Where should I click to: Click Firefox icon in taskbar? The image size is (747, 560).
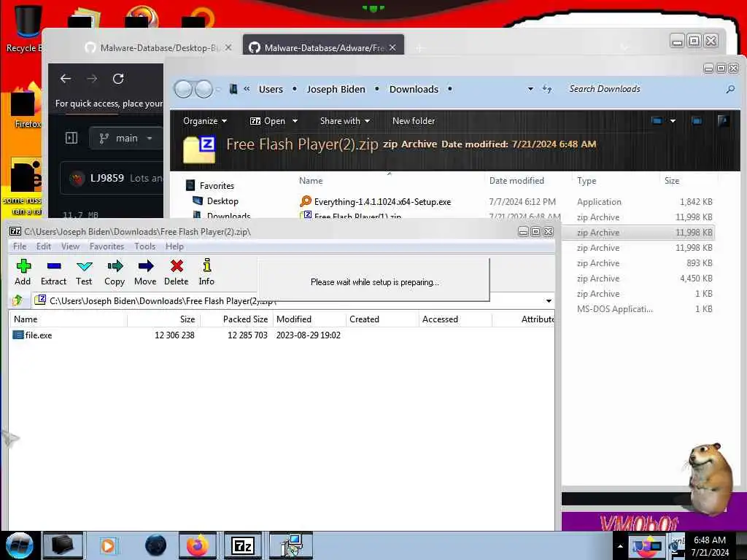[197, 545]
